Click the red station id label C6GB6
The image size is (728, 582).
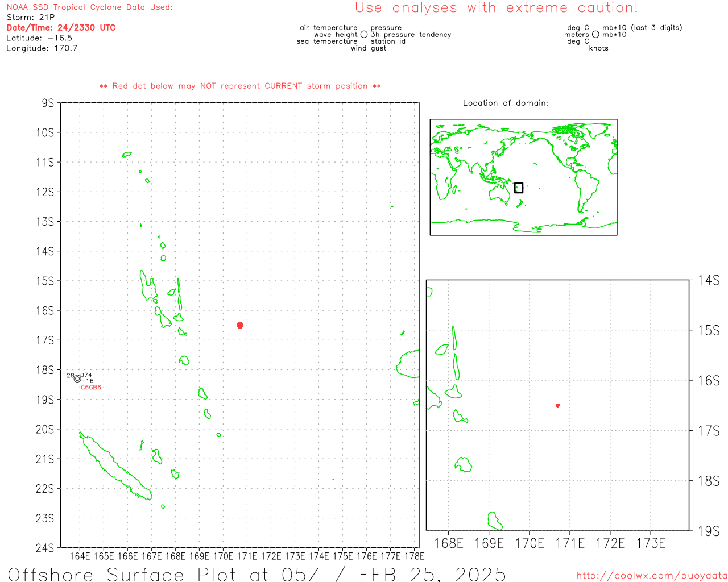[91, 388]
